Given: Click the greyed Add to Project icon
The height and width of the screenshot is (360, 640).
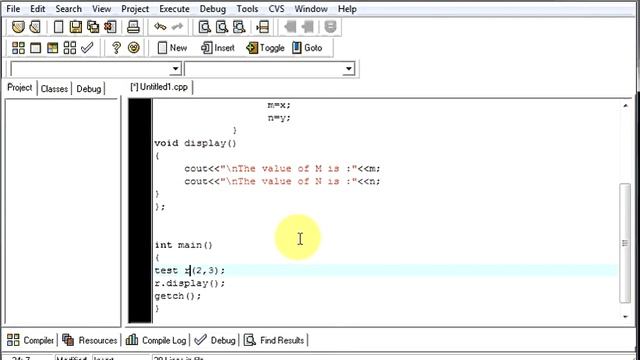Looking at the screenshot, I should [290, 27].
